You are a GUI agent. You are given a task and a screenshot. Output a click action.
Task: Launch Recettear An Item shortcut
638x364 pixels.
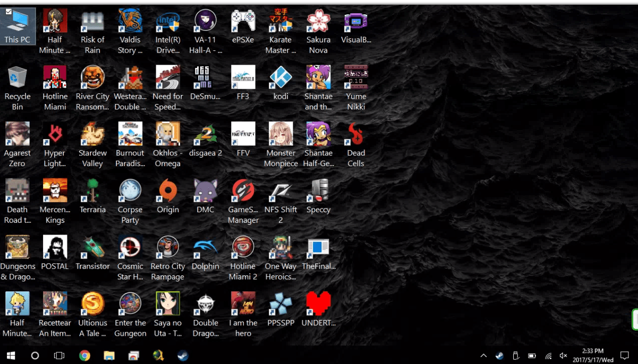point(55,304)
